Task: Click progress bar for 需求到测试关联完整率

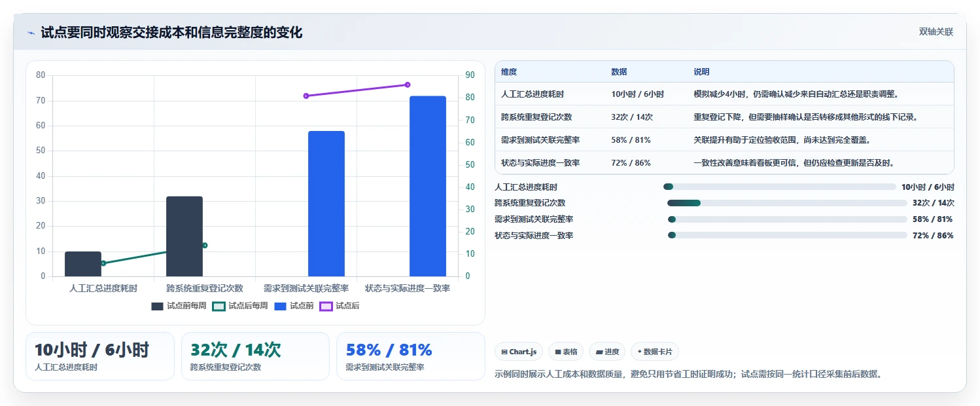Action: [787, 219]
